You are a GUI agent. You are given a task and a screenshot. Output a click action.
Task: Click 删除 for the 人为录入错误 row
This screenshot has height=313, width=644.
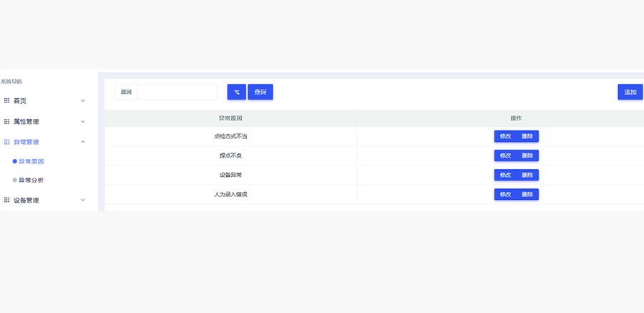pyautogui.click(x=527, y=194)
